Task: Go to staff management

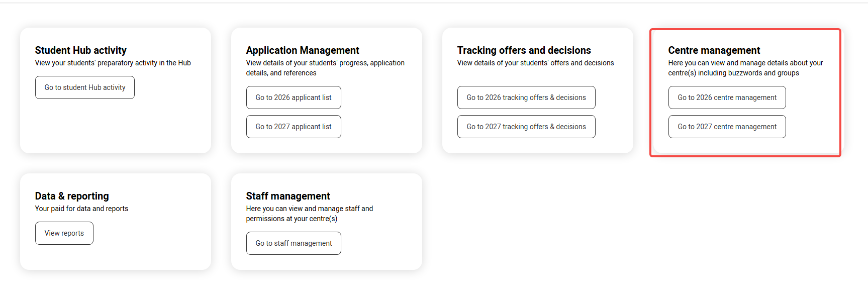Action: 294,243
